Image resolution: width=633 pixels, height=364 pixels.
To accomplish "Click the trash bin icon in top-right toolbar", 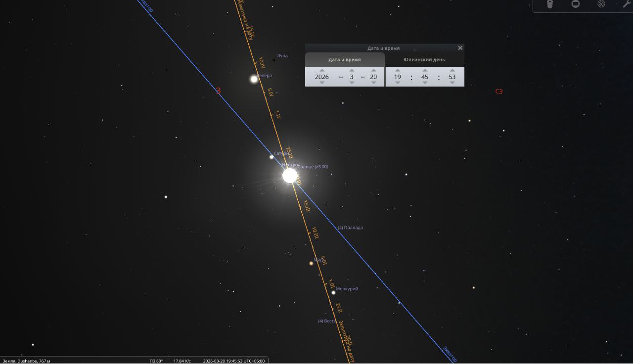I will (550, 4).
